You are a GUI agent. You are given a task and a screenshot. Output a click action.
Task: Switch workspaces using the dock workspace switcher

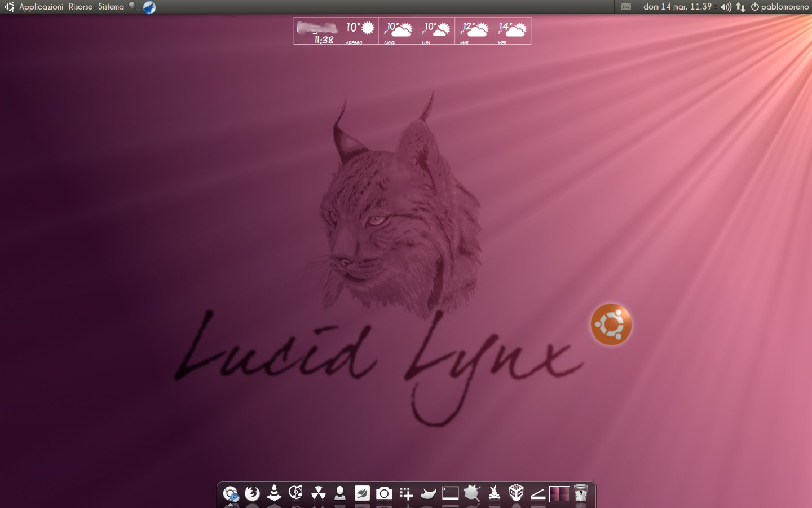click(x=559, y=494)
